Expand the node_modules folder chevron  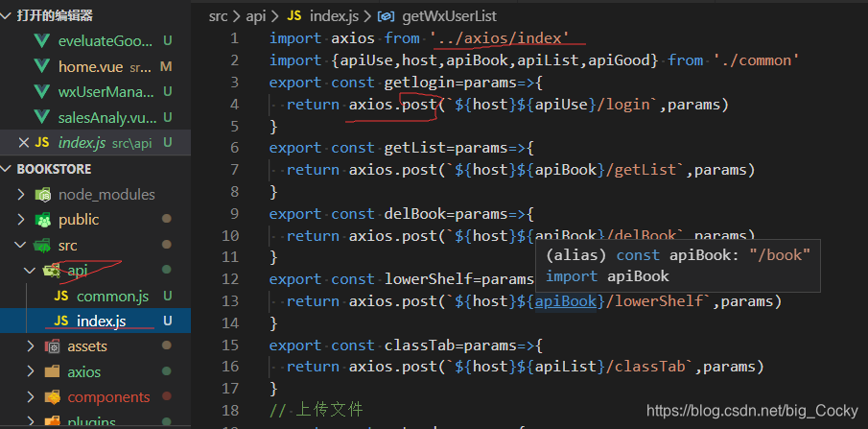coord(21,195)
